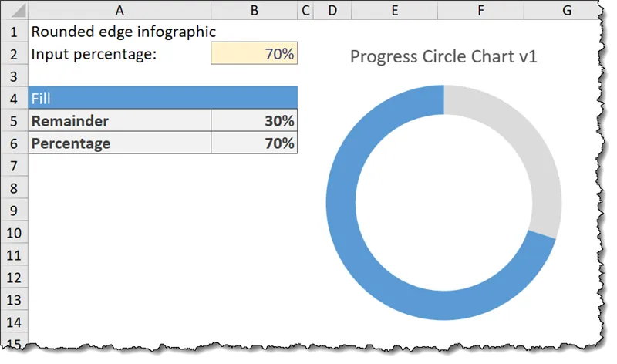The height and width of the screenshot is (364, 617).
Task: Select the 30% Remainder value cell
Action: 254,121
